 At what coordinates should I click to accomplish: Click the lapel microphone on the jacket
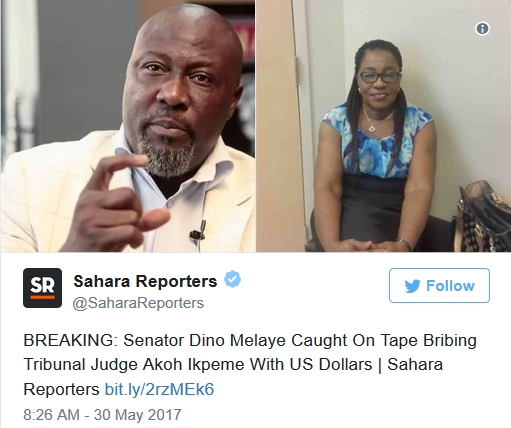(198, 232)
